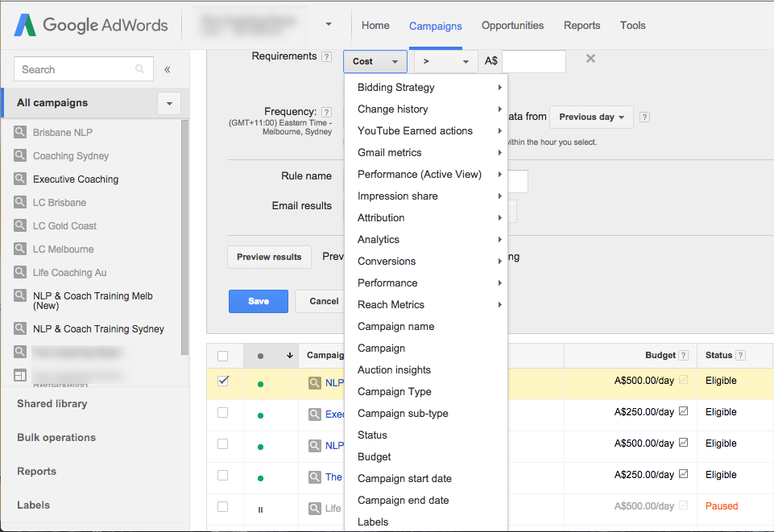Check the checkbox for the Exec campaign row
This screenshot has height=532, width=774.
222,412
